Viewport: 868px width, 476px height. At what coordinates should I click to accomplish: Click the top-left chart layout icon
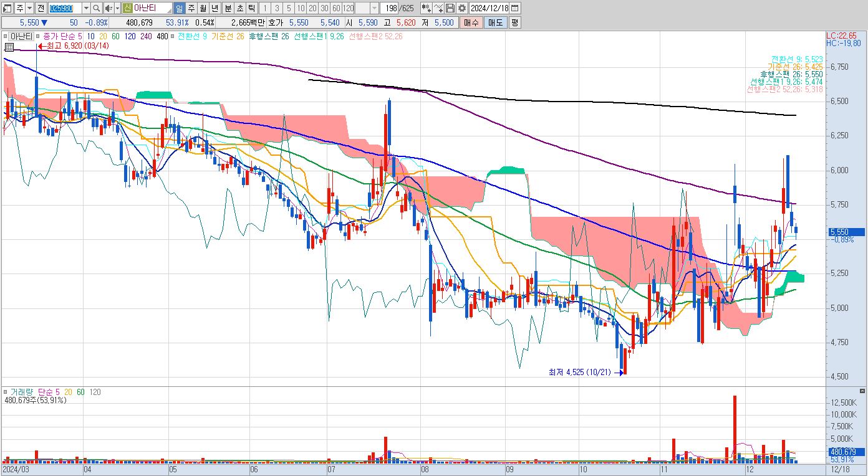tap(8, 8)
